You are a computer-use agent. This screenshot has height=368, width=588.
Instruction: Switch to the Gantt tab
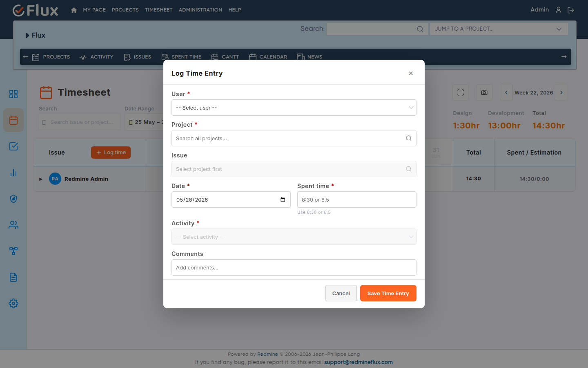(225, 57)
